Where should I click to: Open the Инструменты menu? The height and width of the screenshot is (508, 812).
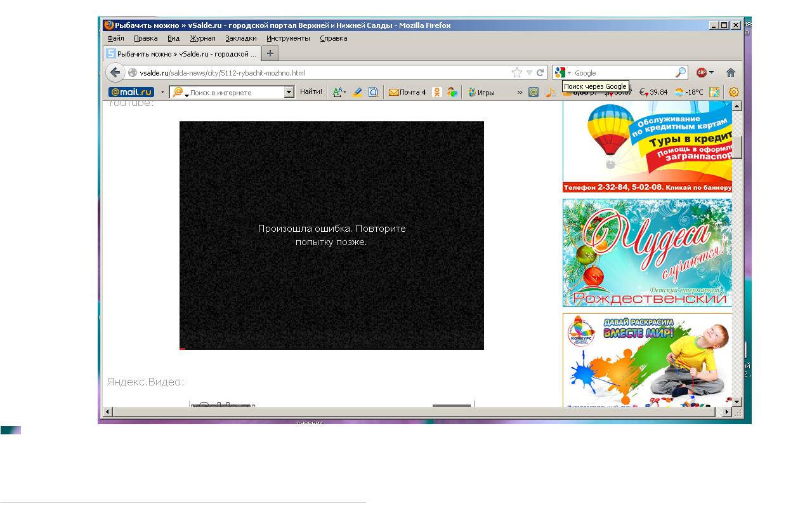click(288, 38)
